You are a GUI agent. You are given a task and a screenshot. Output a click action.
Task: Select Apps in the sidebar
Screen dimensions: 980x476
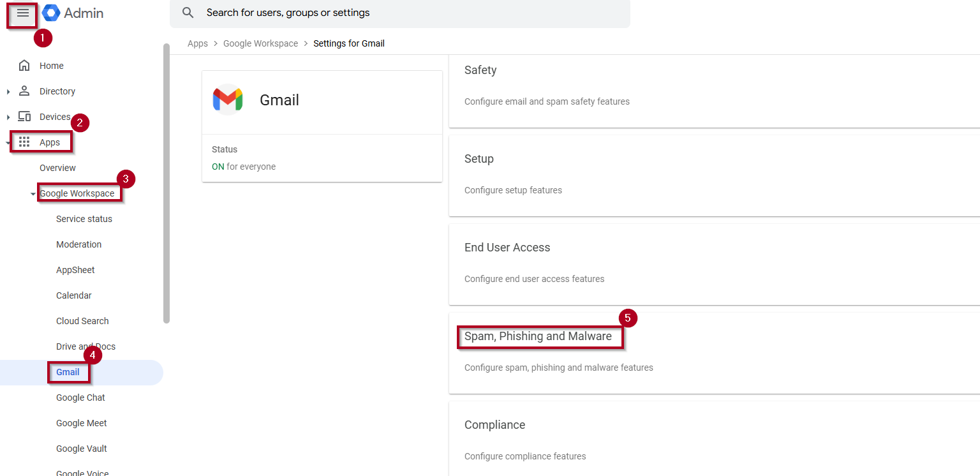pyautogui.click(x=50, y=142)
